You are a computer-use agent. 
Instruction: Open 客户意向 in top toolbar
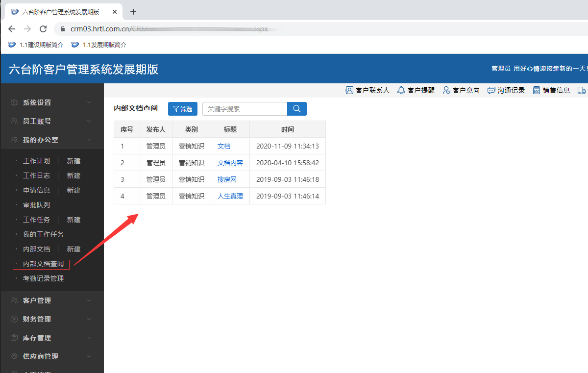461,90
